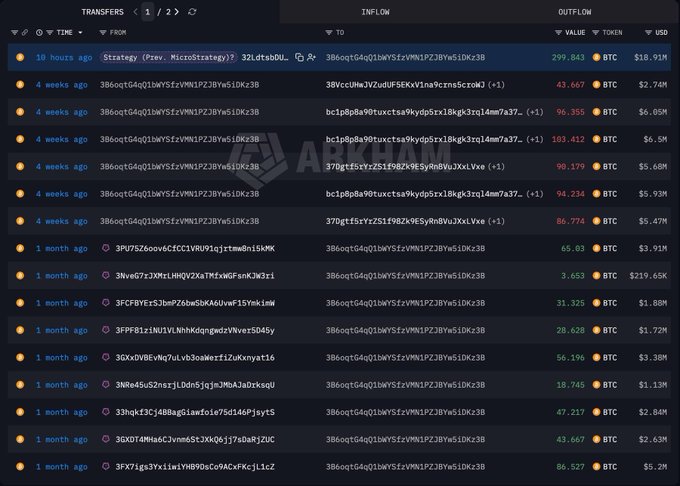Click the entity icon beside 3GXxDVBEvNq7 address

[x=105, y=357]
